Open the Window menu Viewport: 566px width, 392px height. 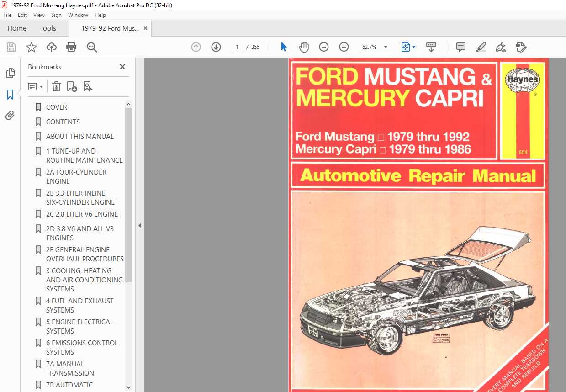[x=78, y=15]
